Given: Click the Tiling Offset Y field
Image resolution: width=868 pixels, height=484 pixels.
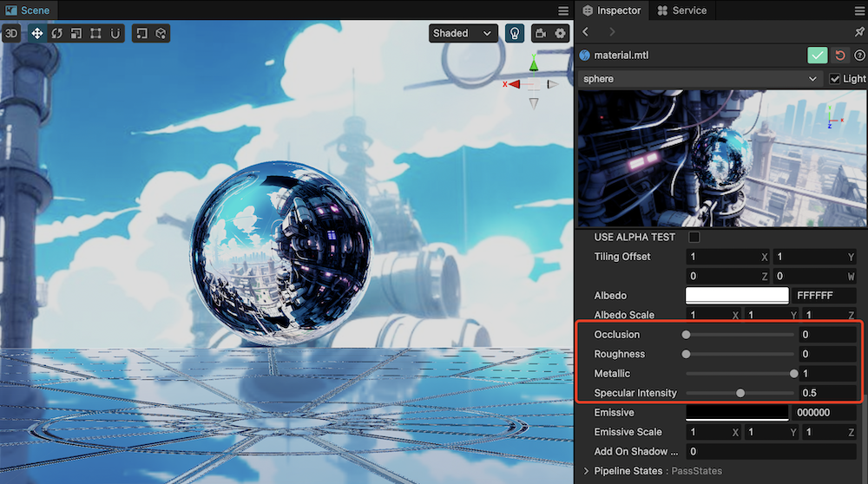Looking at the screenshot, I should [x=814, y=257].
